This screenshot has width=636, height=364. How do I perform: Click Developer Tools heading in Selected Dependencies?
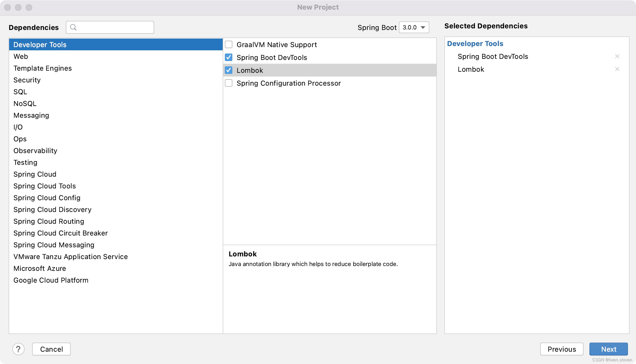475,43
